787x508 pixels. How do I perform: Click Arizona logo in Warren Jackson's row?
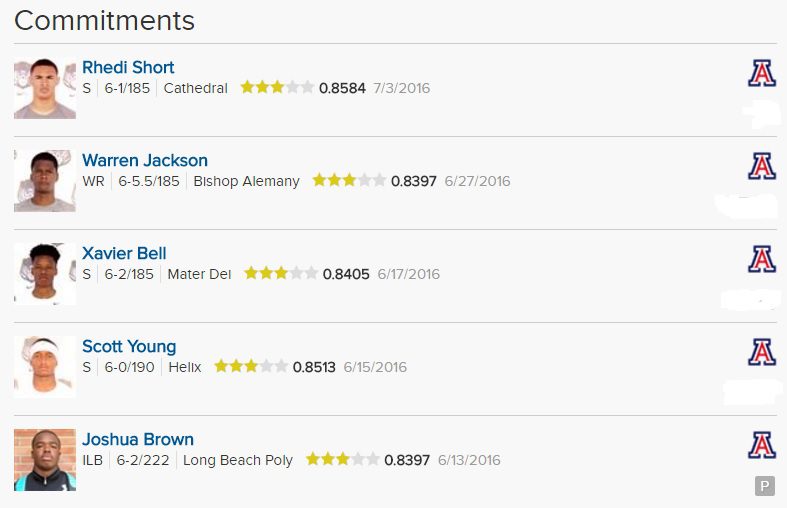[762, 166]
